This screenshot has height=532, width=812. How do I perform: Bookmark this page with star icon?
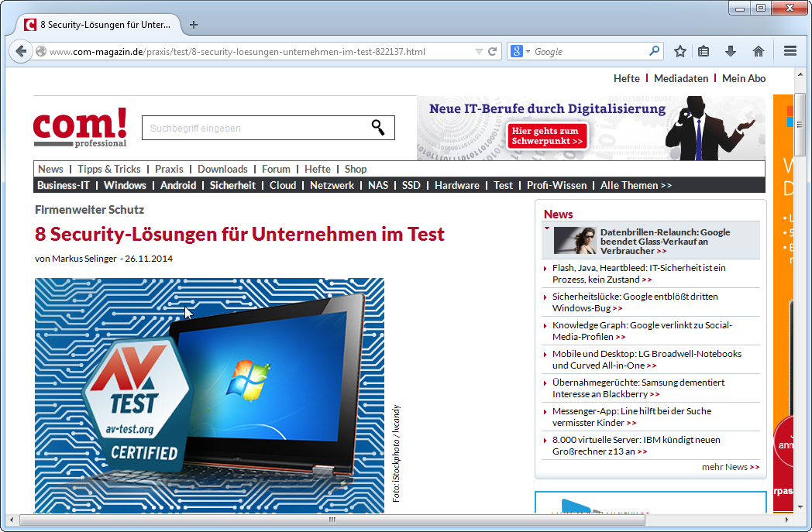pos(680,51)
